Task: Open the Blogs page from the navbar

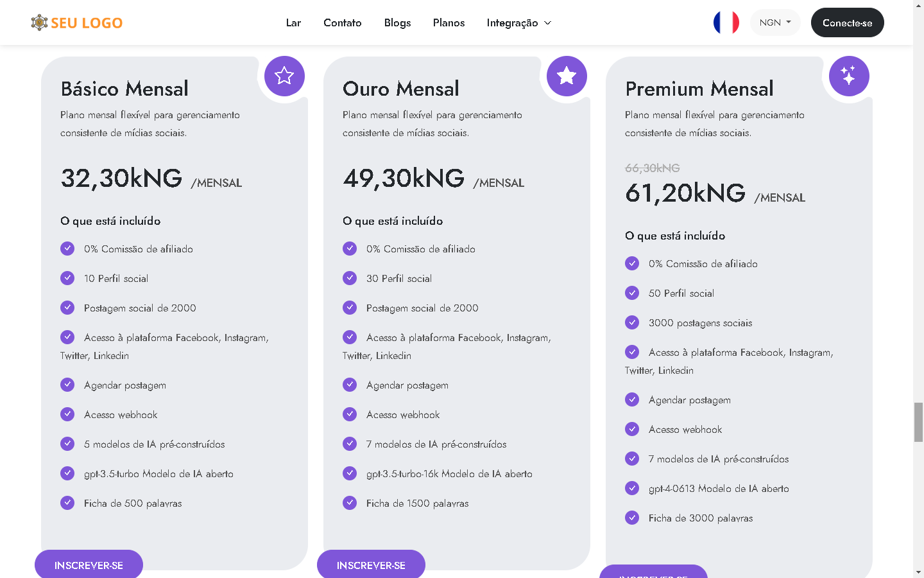Action: point(397,23)
